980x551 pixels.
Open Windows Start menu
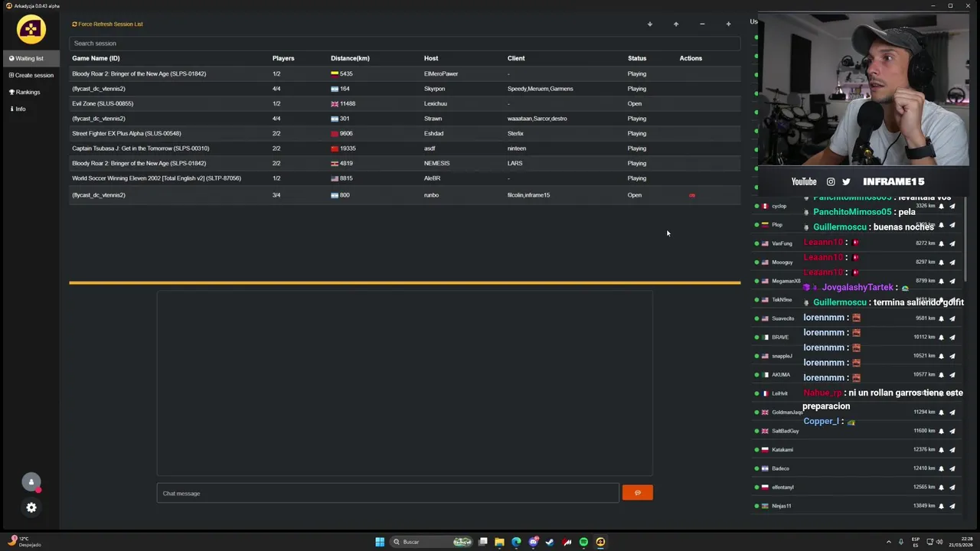pyautogui.click(x=380, y=542)
